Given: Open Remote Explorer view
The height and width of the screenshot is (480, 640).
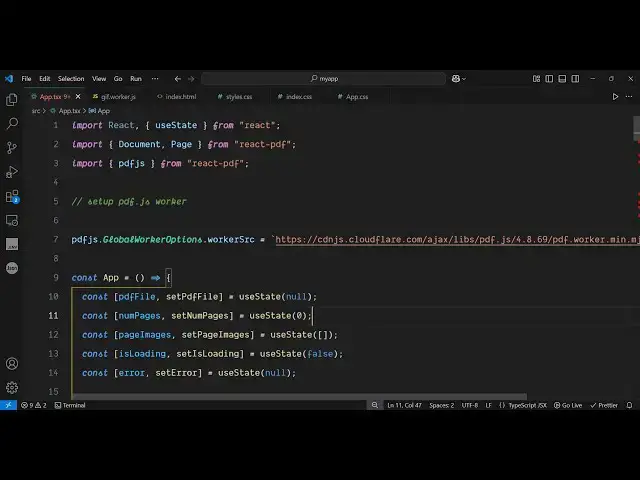Looking at the screenshot, I should click(x=12, y=220).
